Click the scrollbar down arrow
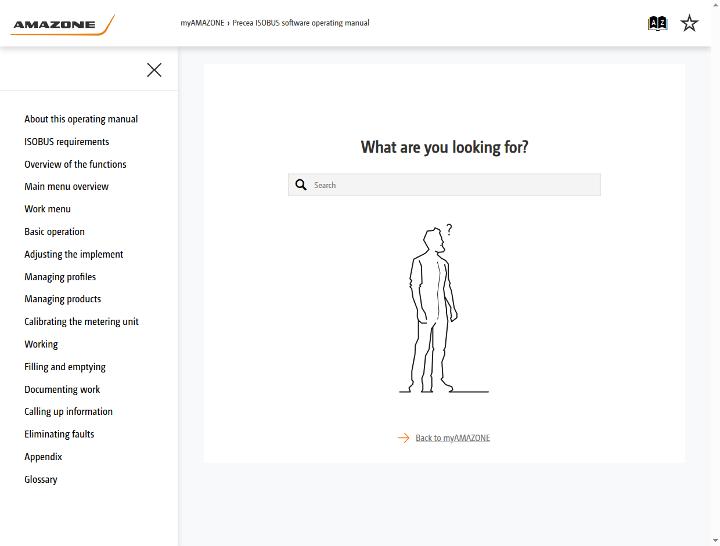The height and width of the screenshot is (546, 720). click(715, 541)
